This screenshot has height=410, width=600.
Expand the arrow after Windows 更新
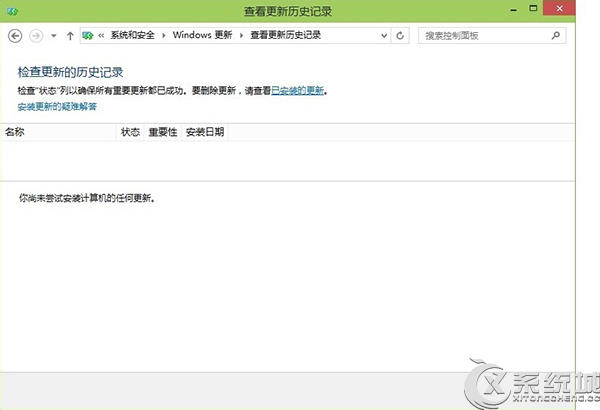click(x=241, y=36)
